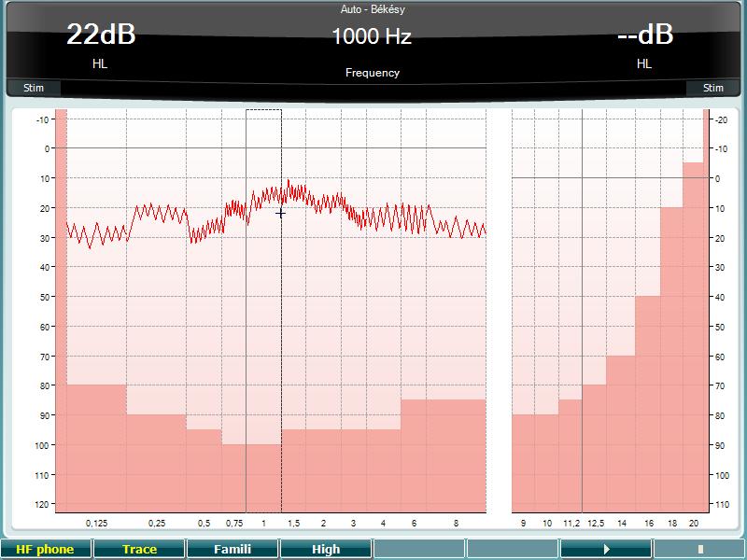
Task: Click the left Stim indicator
Action: click(x=34, y=88)
